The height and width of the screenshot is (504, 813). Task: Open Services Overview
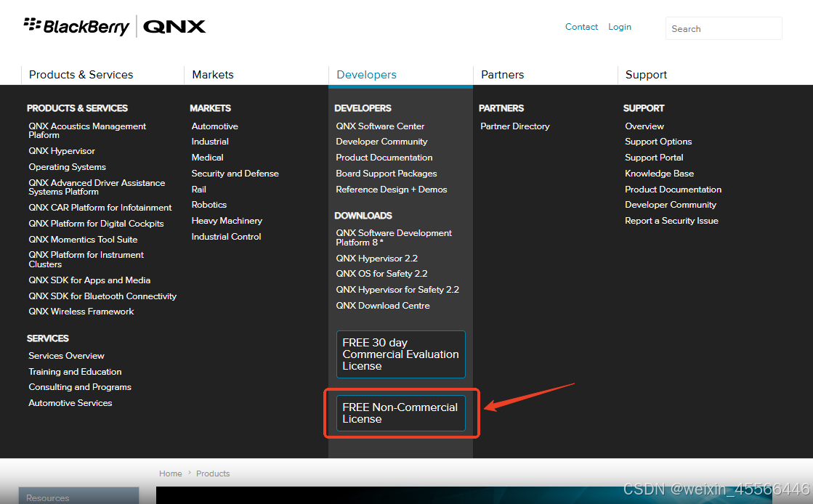pyautogui.click(x=66, y=356)
